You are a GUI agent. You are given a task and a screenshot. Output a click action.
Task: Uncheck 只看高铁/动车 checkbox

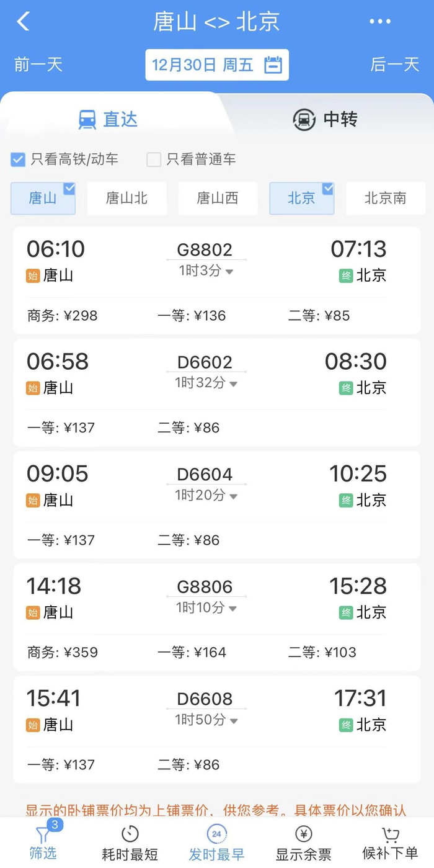click(18, 159)
